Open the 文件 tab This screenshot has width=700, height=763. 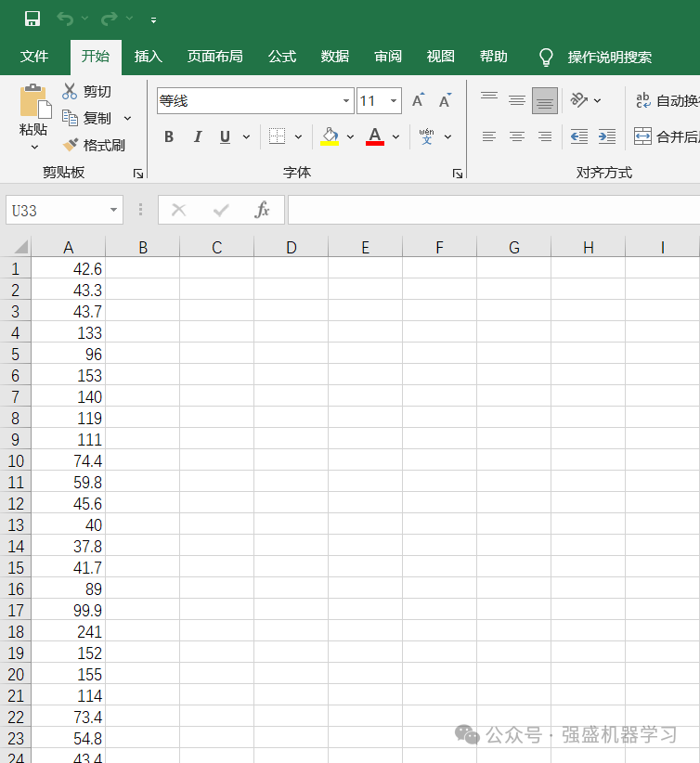pos(34,57)
